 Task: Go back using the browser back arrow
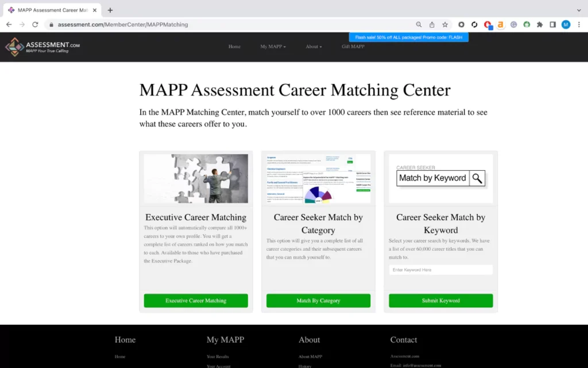pyautogui.click(x=9, y=24)
